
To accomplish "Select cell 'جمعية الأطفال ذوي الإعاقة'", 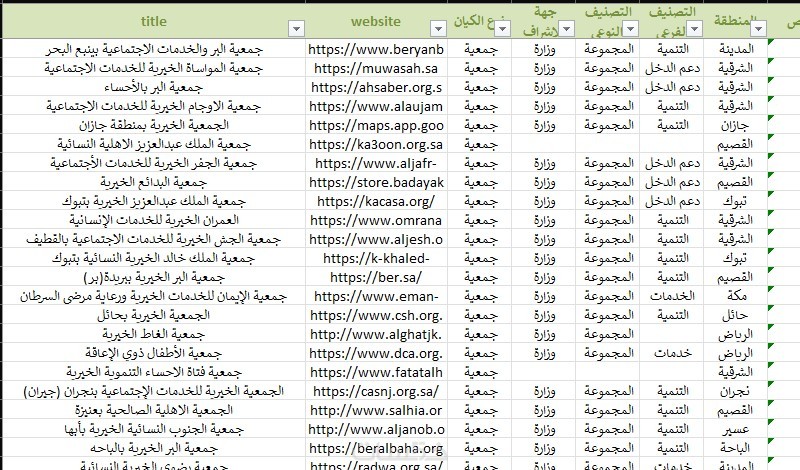I will tap(154, 354).
